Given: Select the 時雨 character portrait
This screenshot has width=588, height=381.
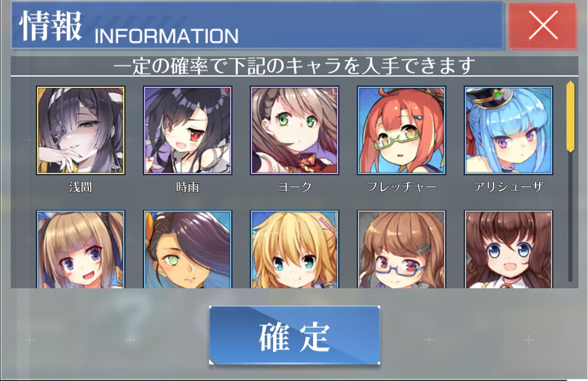Looking at the screenshot, I should coord(188,130).
